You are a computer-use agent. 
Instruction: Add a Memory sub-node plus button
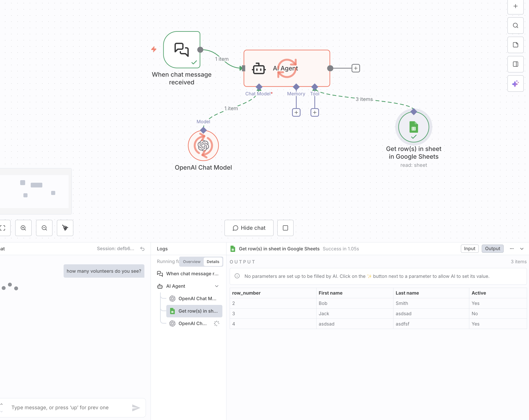click(296, 112)
